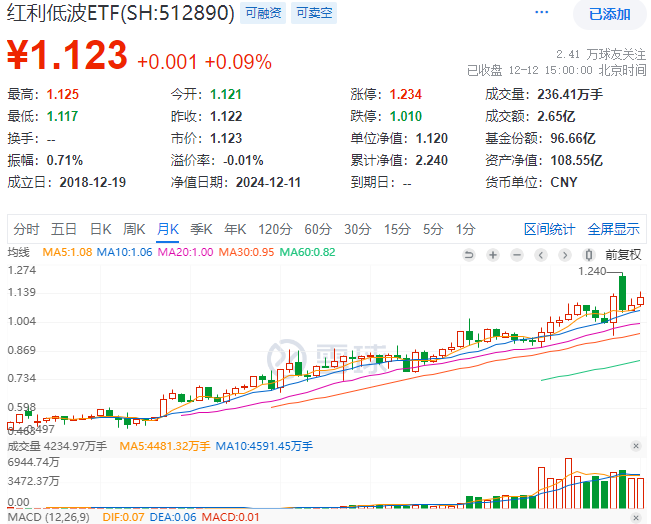This screenshot has height=524, width=651.
Task: Pan chart left with the left chevron
Action: tap(541, 255)
